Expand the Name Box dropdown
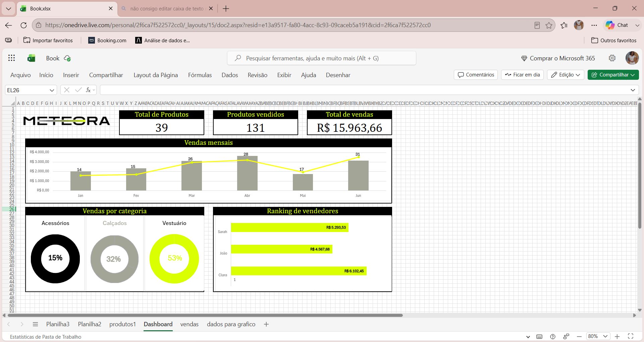 (x=52, y=90)
